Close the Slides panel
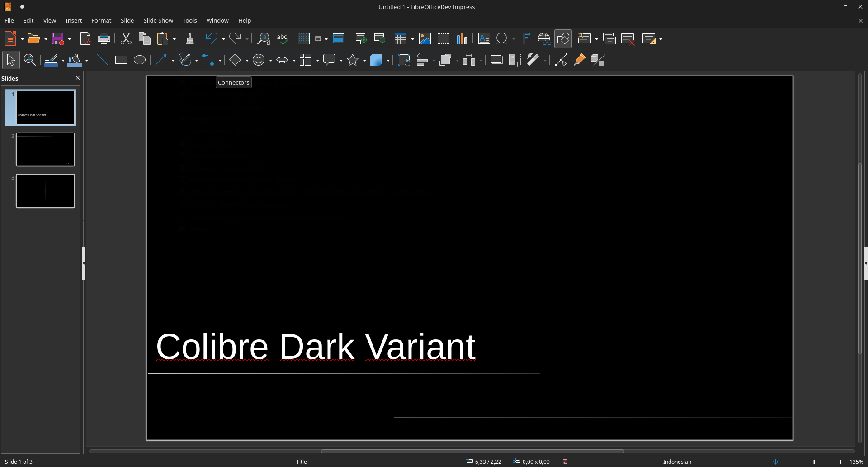 pos(78,78)
